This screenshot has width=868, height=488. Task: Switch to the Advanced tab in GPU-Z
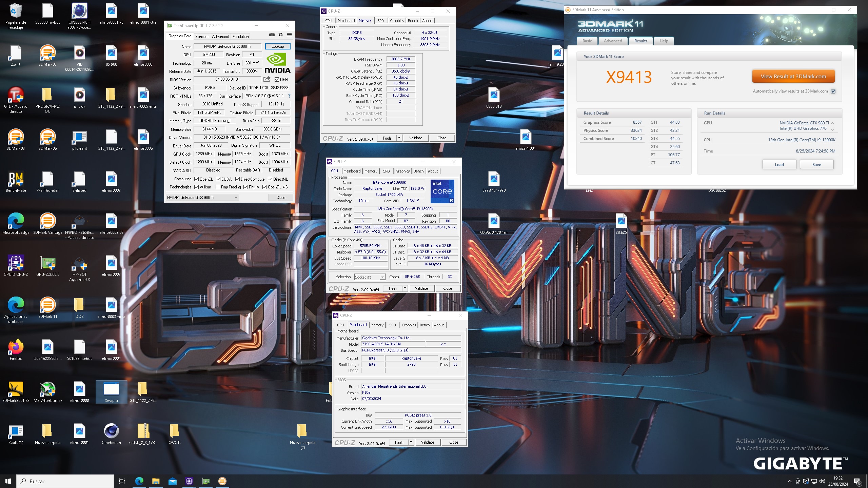coord(221,36)
